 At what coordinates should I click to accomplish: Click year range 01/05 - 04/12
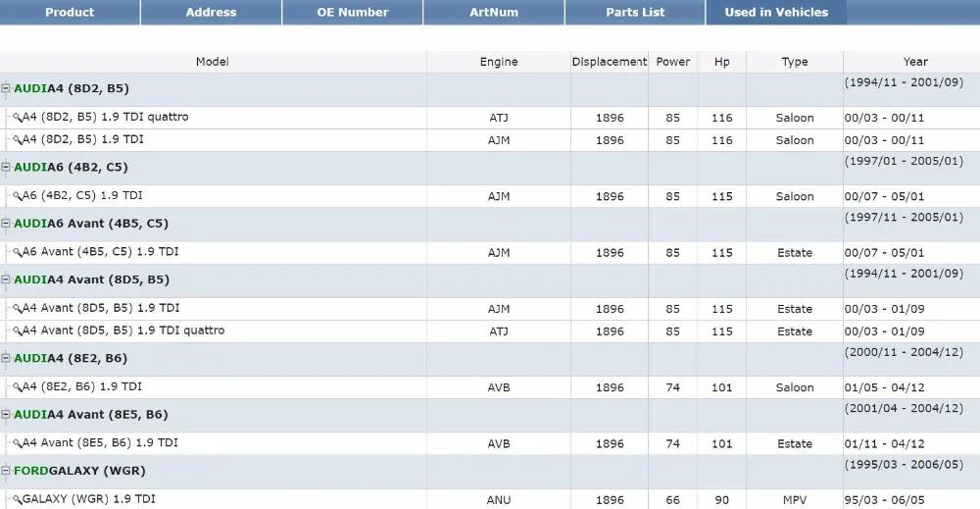point(884,387)
